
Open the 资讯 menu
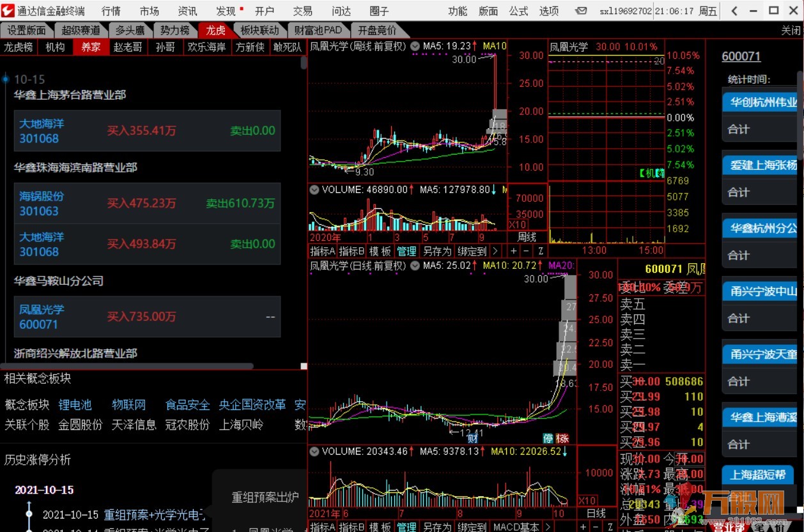click(187, 11)
